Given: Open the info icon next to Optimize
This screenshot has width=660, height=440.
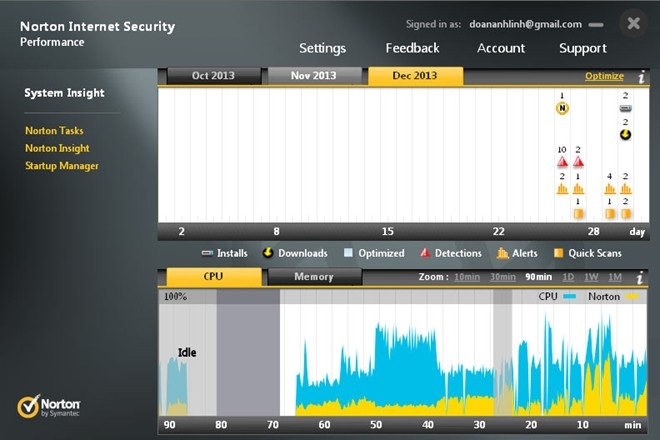Looking at the screenshot, I should (641, 77).
